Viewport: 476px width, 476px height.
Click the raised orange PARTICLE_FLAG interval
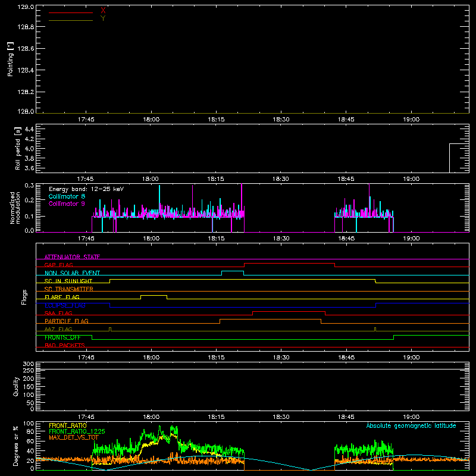(x=270, y=320)
